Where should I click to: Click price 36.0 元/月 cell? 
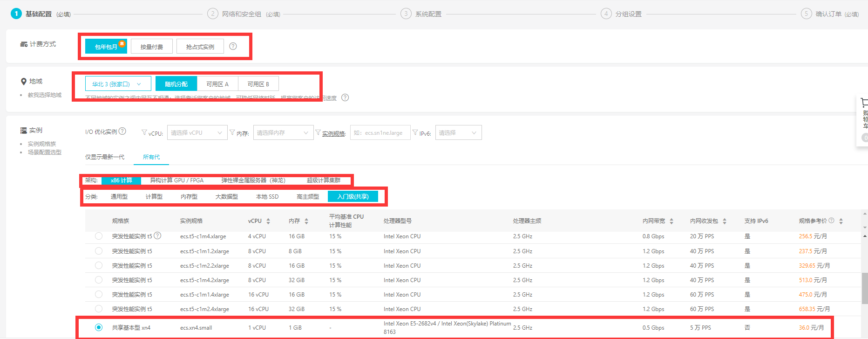point(811,327)
